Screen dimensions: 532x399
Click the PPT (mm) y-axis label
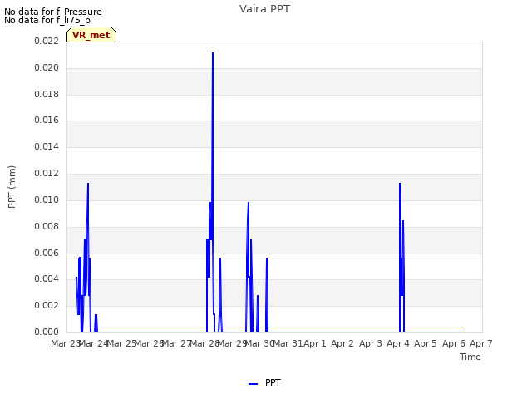[12, 186]
